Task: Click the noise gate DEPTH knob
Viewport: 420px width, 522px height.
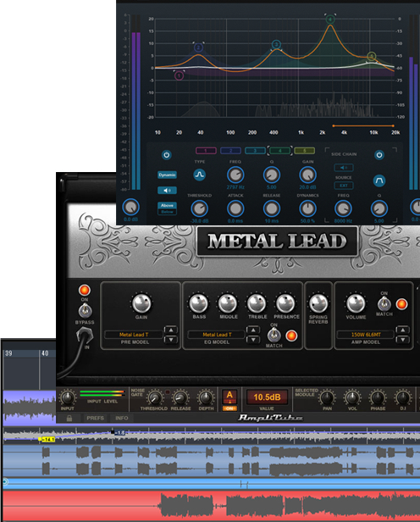Action: tap(206, 397)
